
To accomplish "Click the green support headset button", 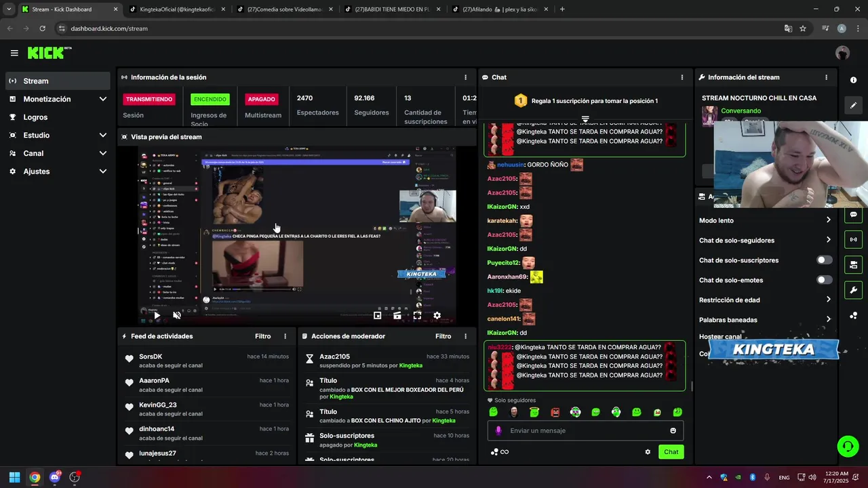I will pos(848,446).
